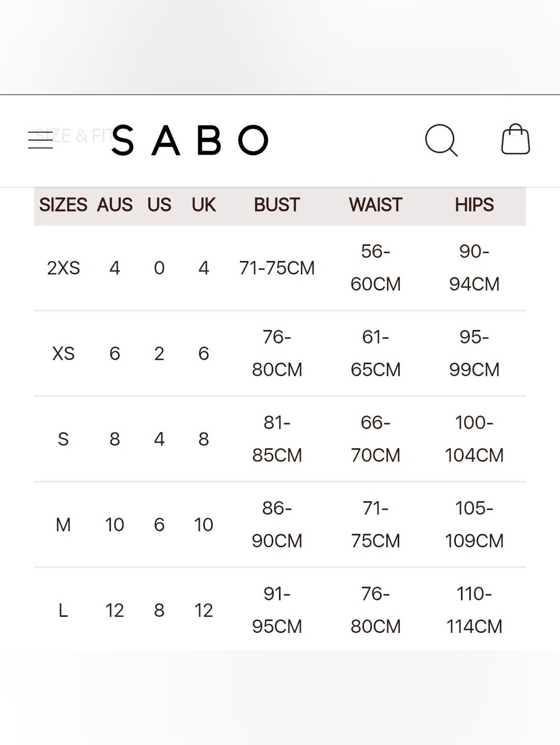Click the AUS column header

point(115,205)
